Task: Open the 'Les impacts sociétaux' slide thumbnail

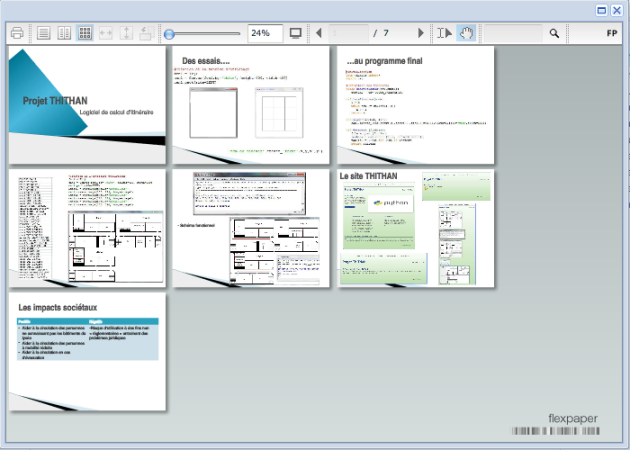Action: 87,352
